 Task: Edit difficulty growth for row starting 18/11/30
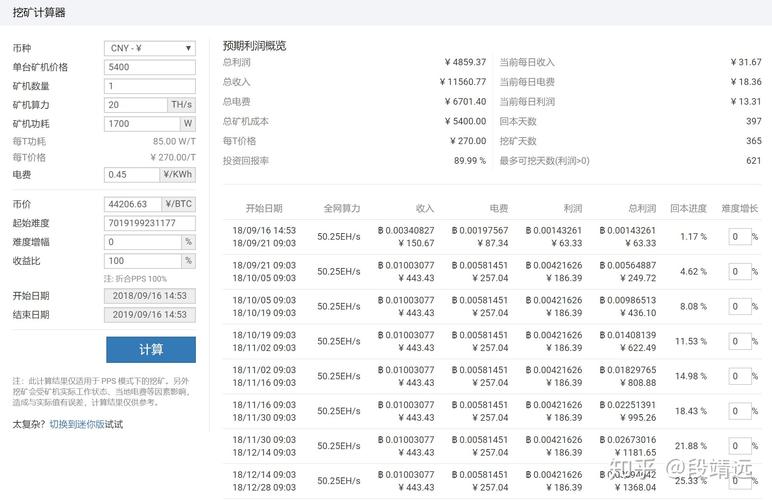coord(740,446)
